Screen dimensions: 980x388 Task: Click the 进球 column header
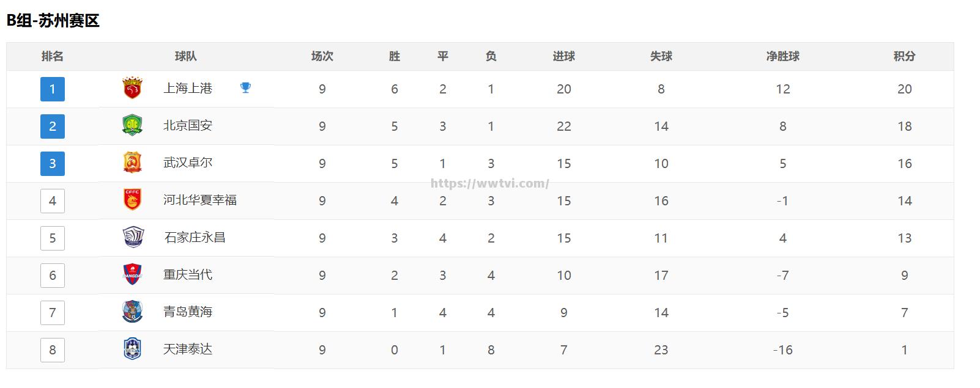click(563, 56)
